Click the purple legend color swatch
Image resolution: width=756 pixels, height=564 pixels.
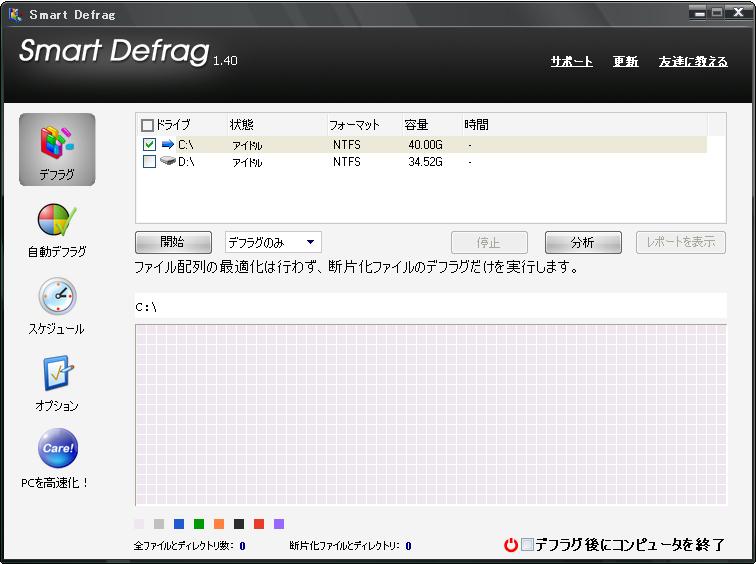(x=279, y=524)
